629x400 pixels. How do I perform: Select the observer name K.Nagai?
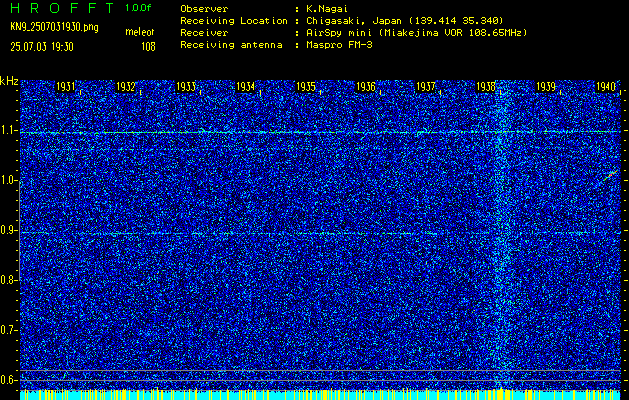[x=329, y=9]
